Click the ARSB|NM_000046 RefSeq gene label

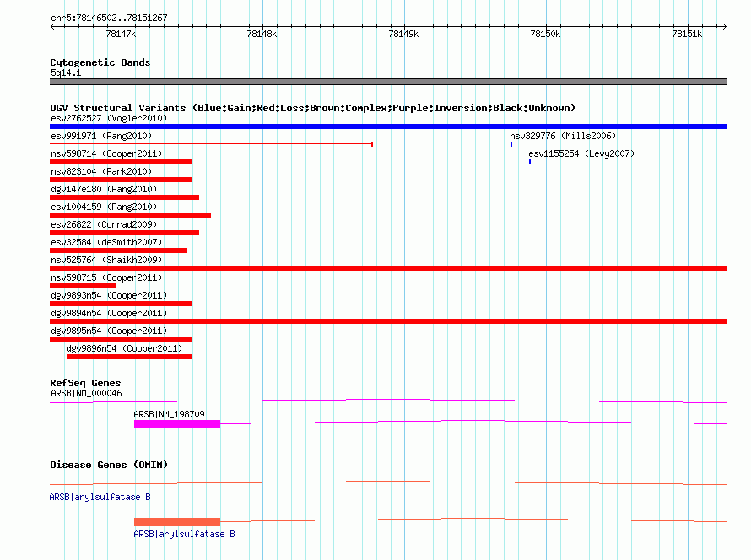click(x=86, y=394)
